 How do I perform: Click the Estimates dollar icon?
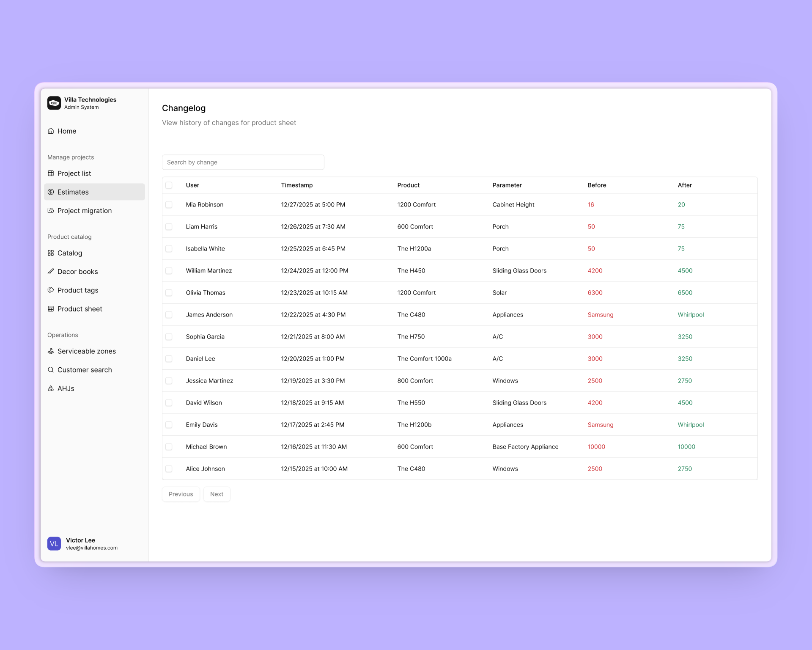51,192
